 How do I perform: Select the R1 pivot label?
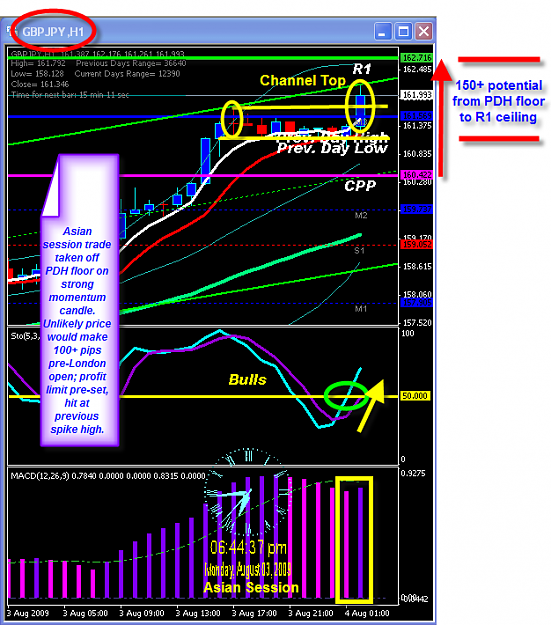[x=362, y=69]
